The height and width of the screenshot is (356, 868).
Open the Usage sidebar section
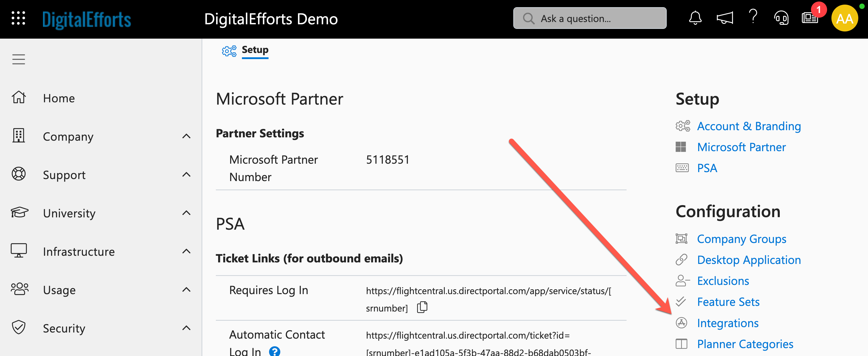[59, 290]
